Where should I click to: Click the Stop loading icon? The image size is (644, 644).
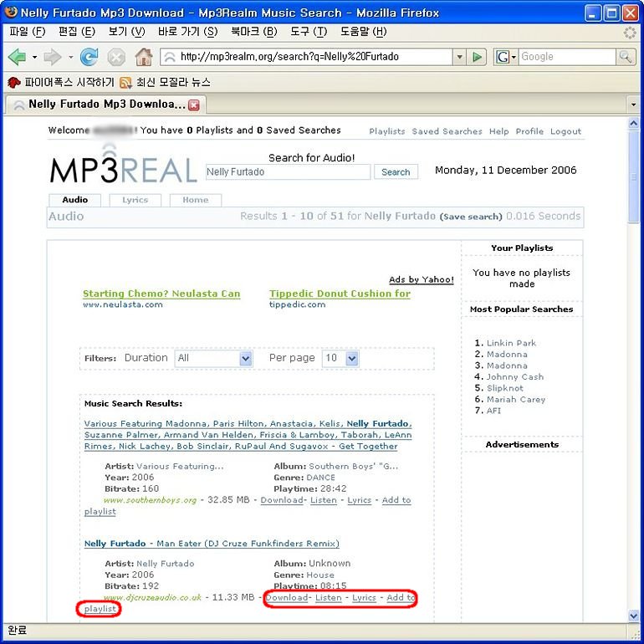tap(116, 57)
